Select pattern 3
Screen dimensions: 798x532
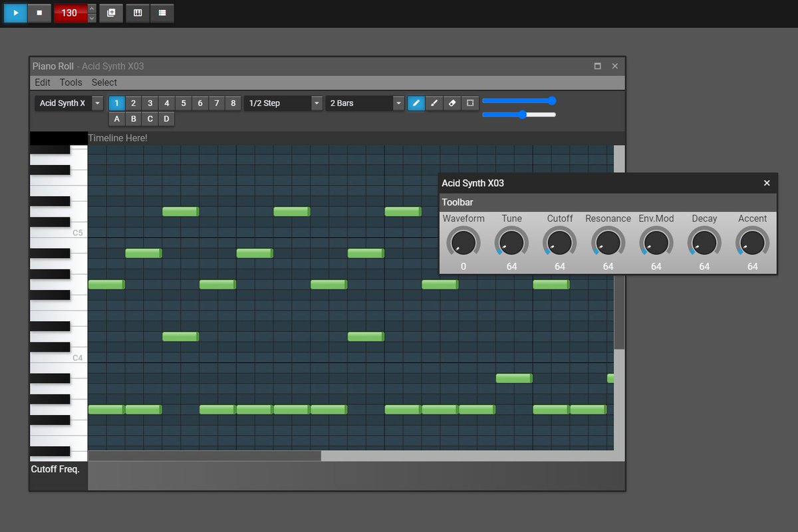150,103
